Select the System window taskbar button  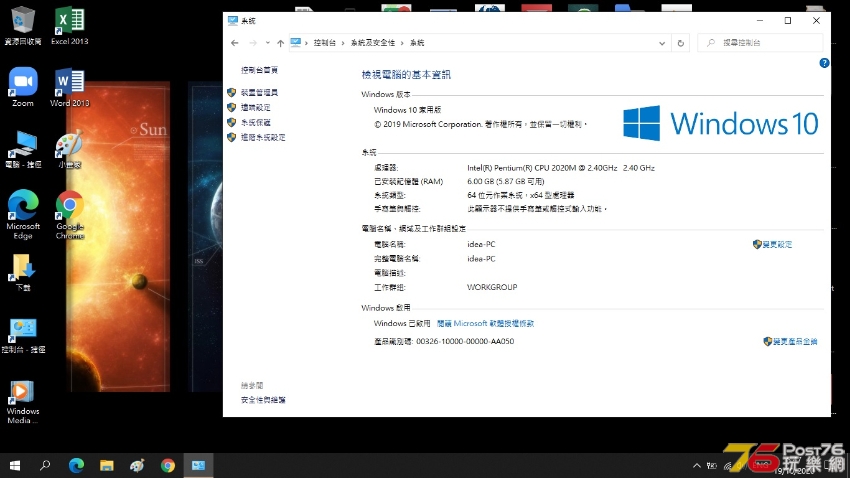pyautogui.click(x=198, y=465)
